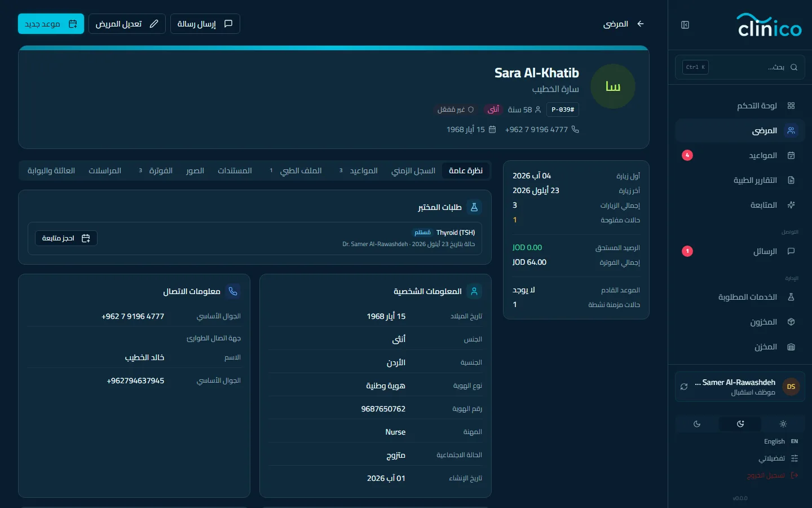Open the الملف الطبي tab
This screenshot has width=812, height=508.
(295, 170)
